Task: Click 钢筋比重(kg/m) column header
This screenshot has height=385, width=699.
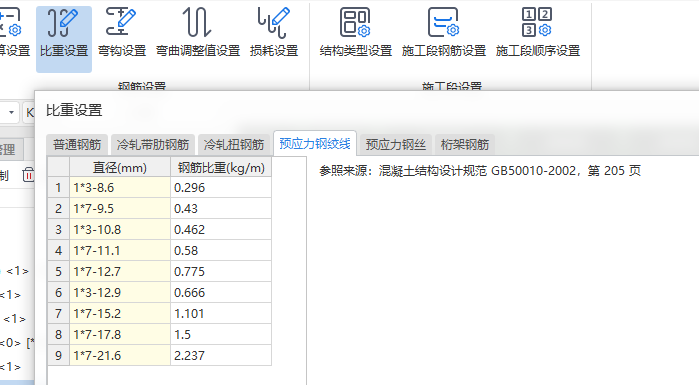Action: [221, 168]
